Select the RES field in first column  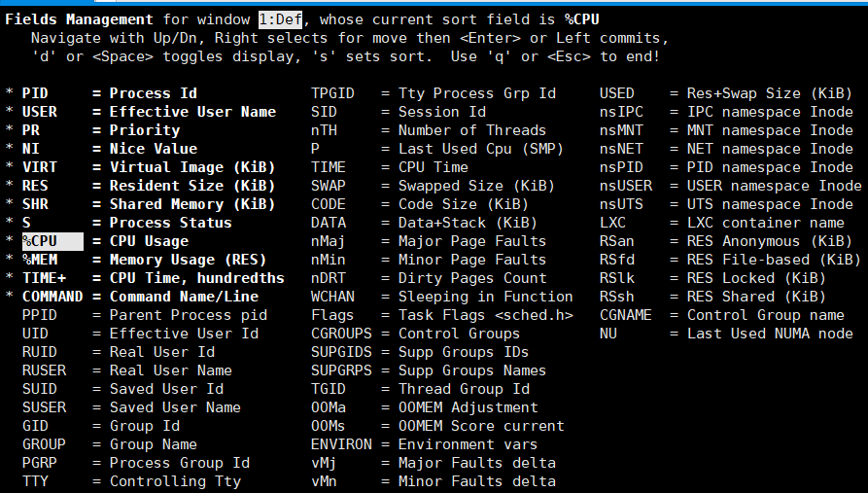(35, 186)
